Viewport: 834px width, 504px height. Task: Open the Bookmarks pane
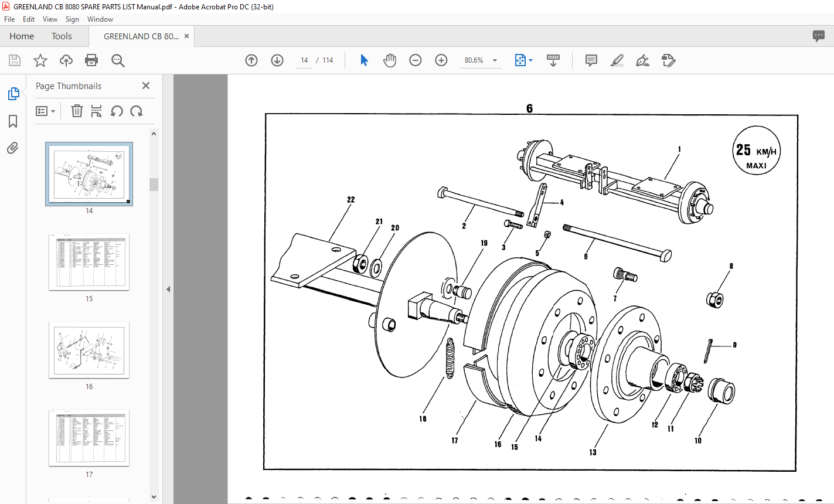13,121
